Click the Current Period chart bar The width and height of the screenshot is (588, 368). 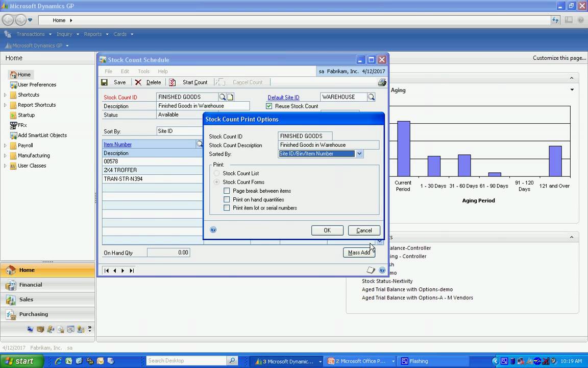404,149
